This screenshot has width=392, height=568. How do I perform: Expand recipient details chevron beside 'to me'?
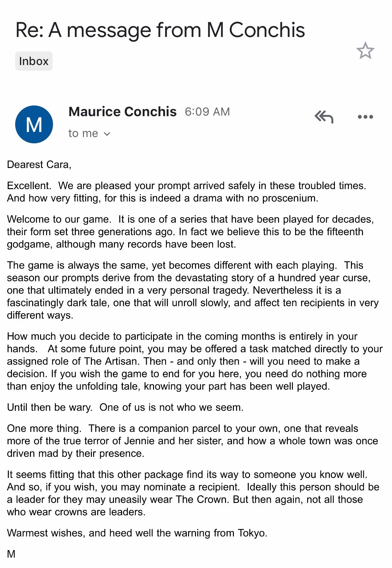point(107,134)
